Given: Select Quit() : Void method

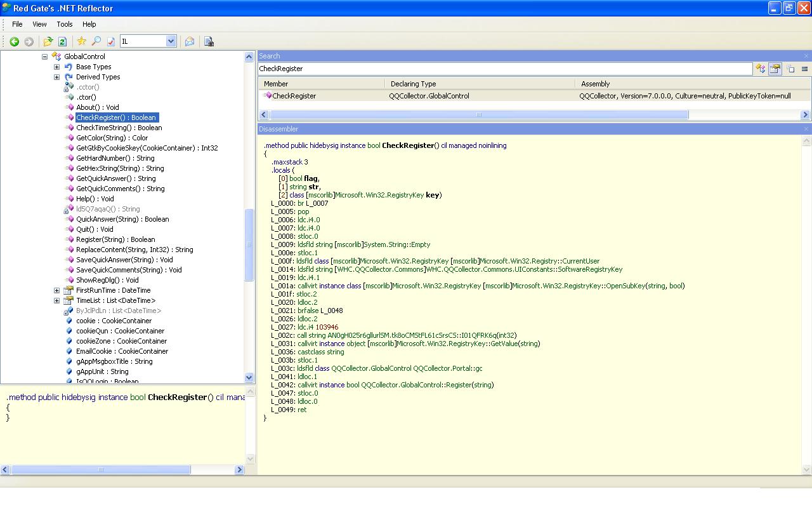Looking at the screenshot, I should tap(95, 229).
